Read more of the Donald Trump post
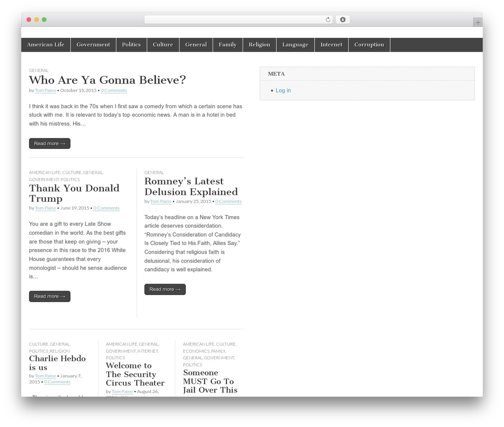This screenshot has height=427, width=504. [50, 296]
